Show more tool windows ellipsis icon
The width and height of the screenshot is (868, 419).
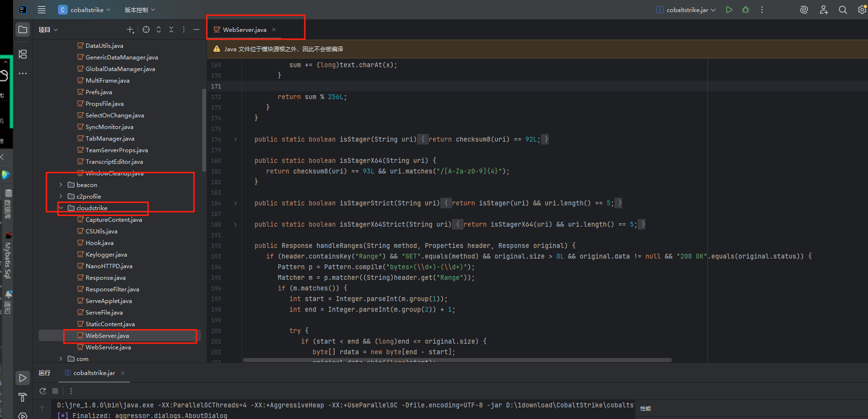[x=23, y=73]
